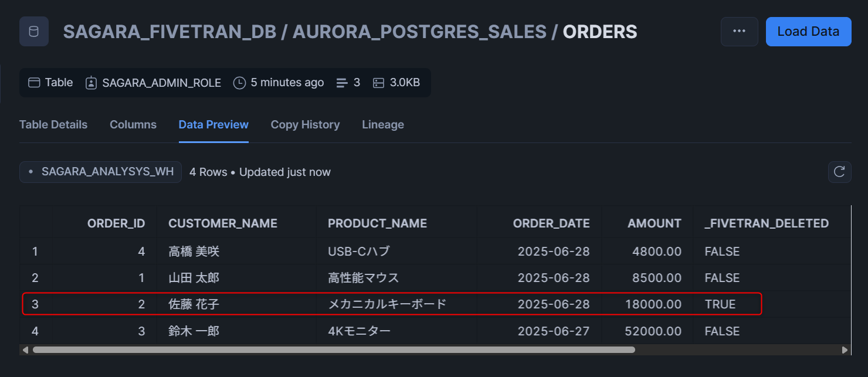This screenshot has height=377, width=868.
Task: Open the AURORA_POSTGRES_SALES schema breadcrumb link
Action: tap(419, 32)
